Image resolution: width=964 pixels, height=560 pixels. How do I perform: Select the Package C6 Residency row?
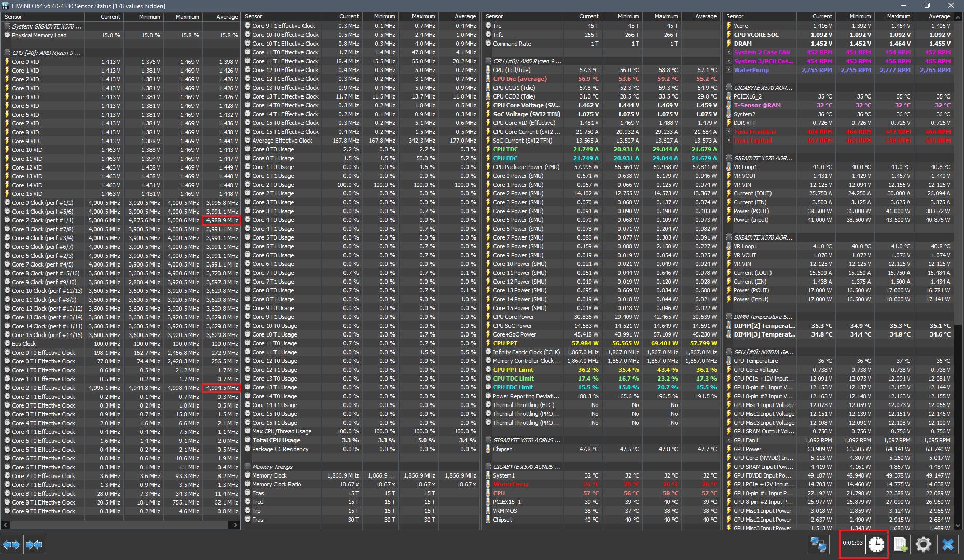360,449
